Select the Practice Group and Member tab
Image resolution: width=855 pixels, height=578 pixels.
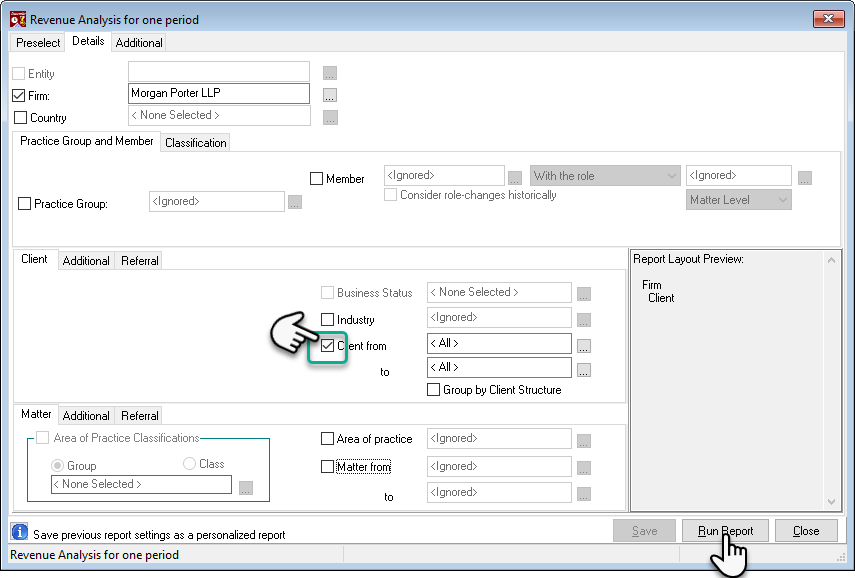pyautogui.click(x=87, y=141)
